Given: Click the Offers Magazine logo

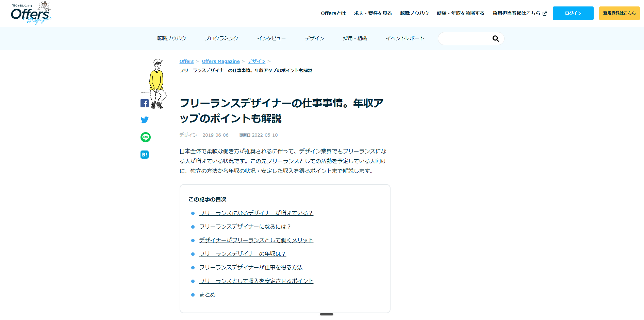Looking at the screenshot, I should tap(31, 13).
